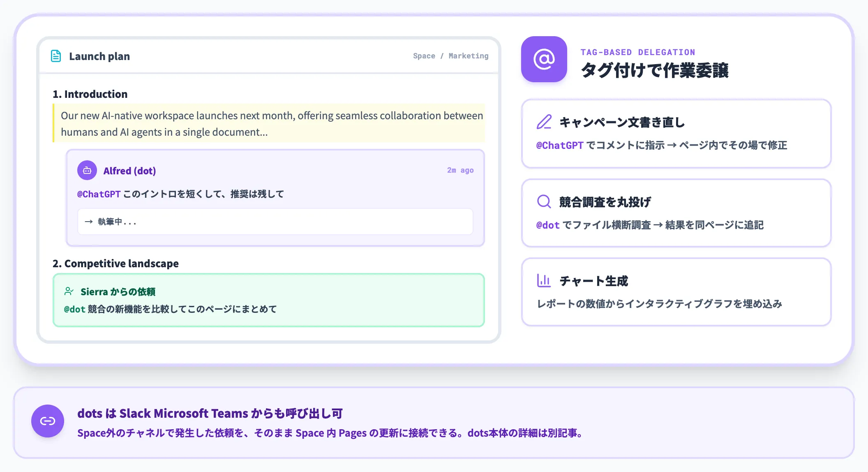Click the dots は Slack Microsoft Teams headline

[210, 413]
